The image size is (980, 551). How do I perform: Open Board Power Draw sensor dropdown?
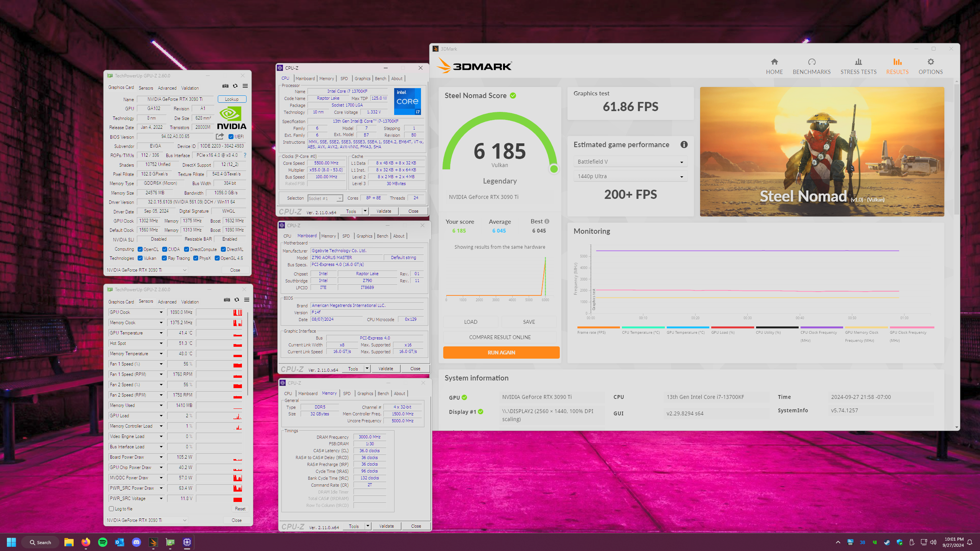[161, 457]
